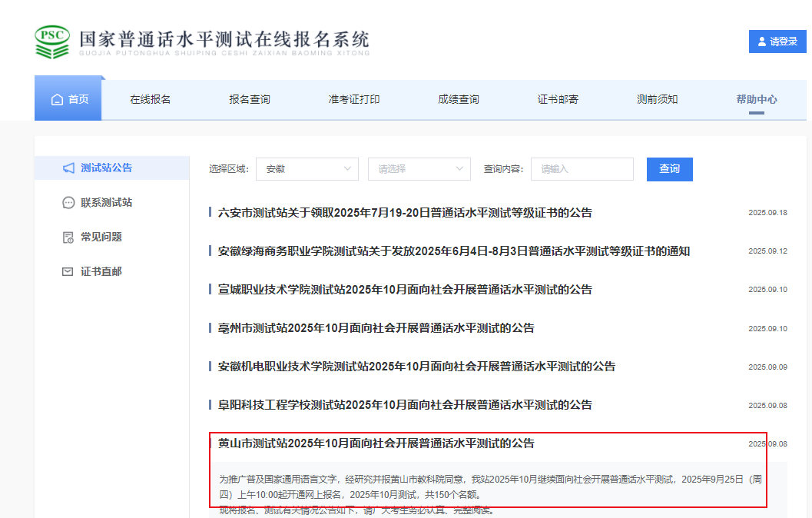812x518 pixels.
Task: Click the PSC logo icon
Action: click(52, 42)
